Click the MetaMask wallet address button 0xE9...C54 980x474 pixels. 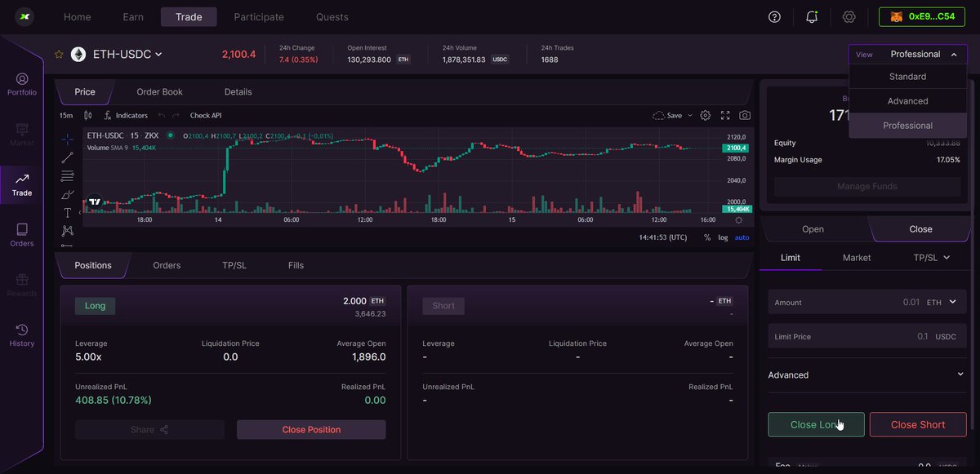click(922, 17)
